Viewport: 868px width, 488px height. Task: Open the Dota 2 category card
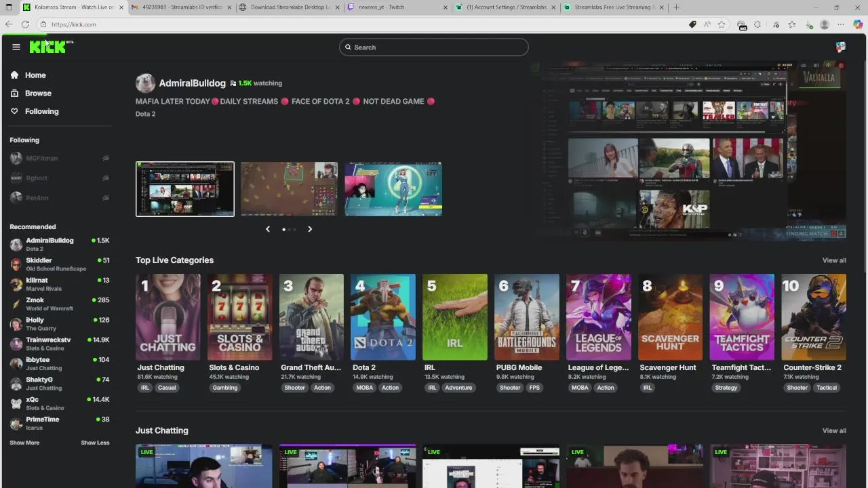coord(383,317)
